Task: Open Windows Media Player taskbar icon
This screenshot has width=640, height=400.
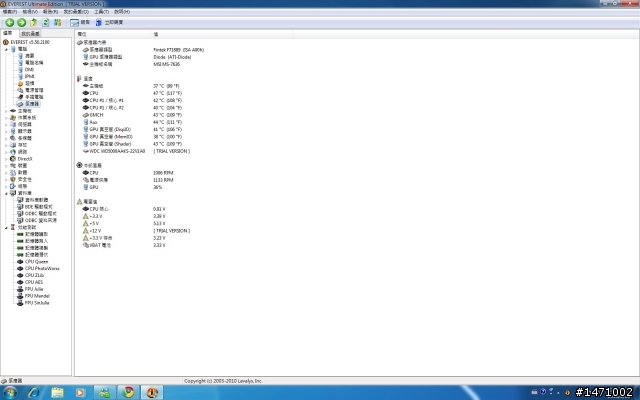Action: click(80, 393)
